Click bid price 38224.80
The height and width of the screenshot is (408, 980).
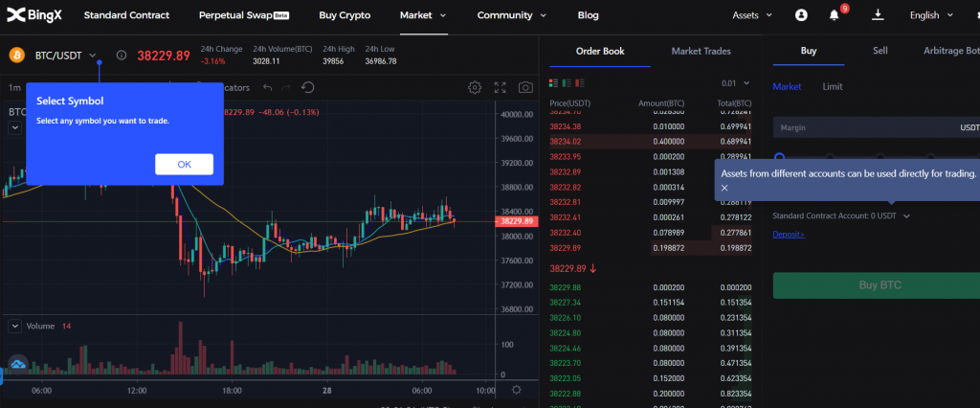pyautogui.click(x=565, y=333)
